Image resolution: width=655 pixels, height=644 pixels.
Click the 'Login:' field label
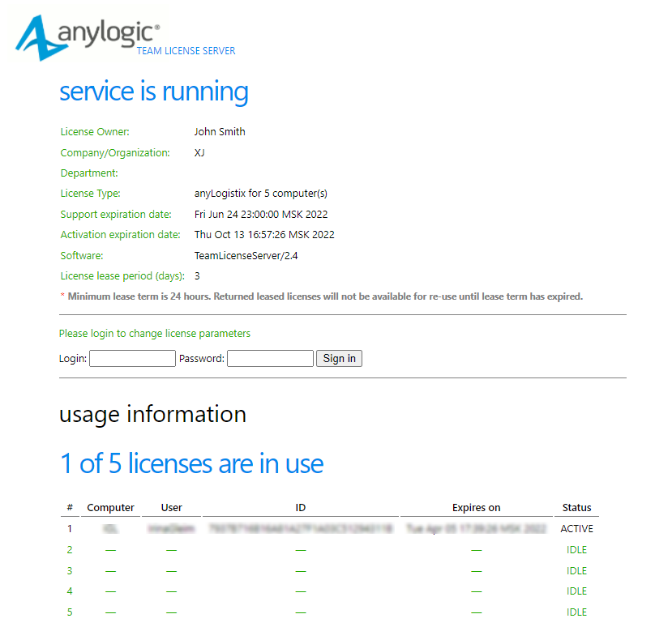tap(73, 359)
